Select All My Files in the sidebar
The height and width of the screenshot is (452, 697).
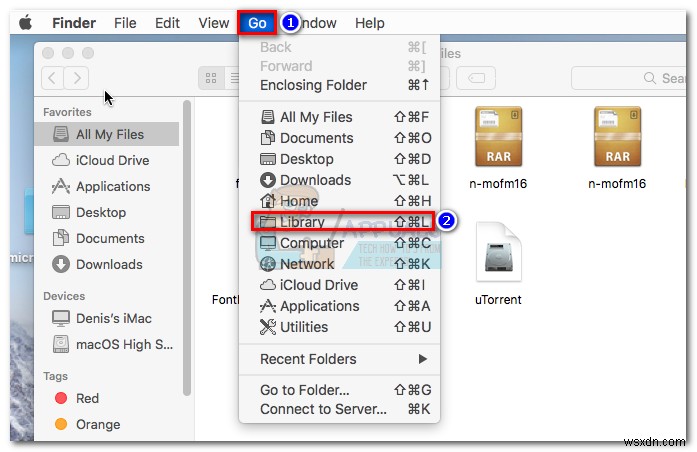point(107,134)
